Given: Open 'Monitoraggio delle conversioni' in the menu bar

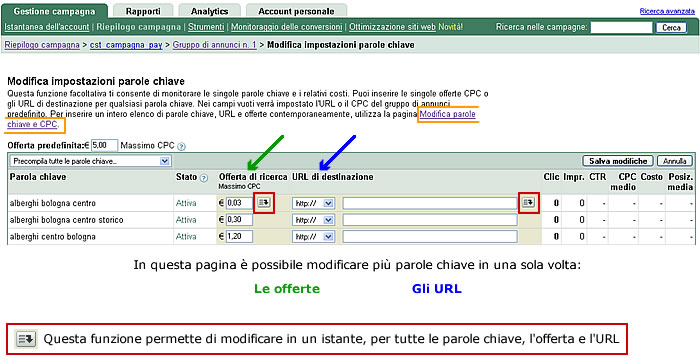Looking at the screenshot, I should (x=287, y=27).
